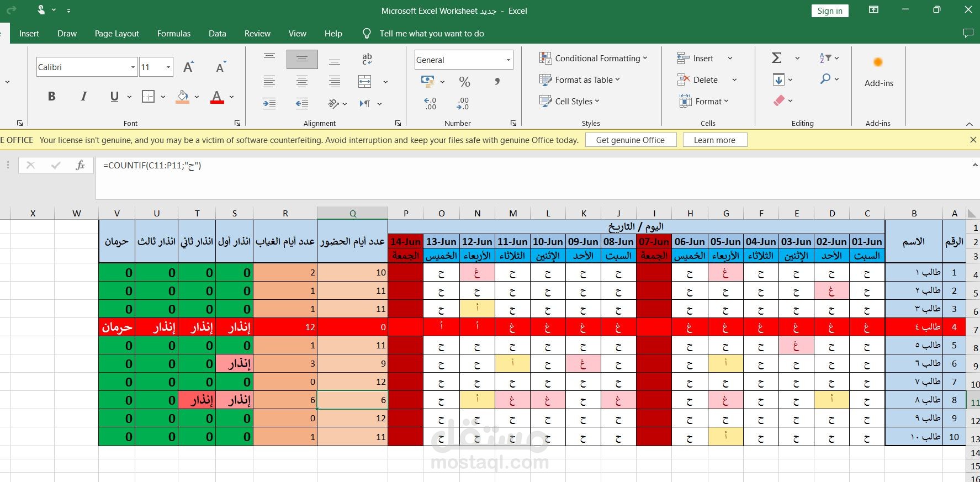980x482 pixels.
Task: Open the Insert cells dropdown arrow
Action: (730, 58)
